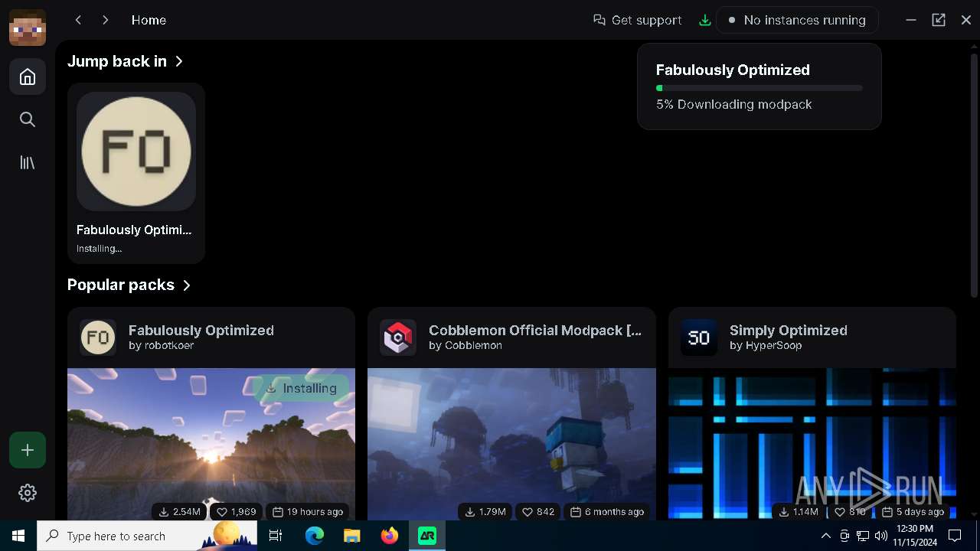Open Task View on taskbar
Viewport: 980px width, 551px height.
(276, 536)
